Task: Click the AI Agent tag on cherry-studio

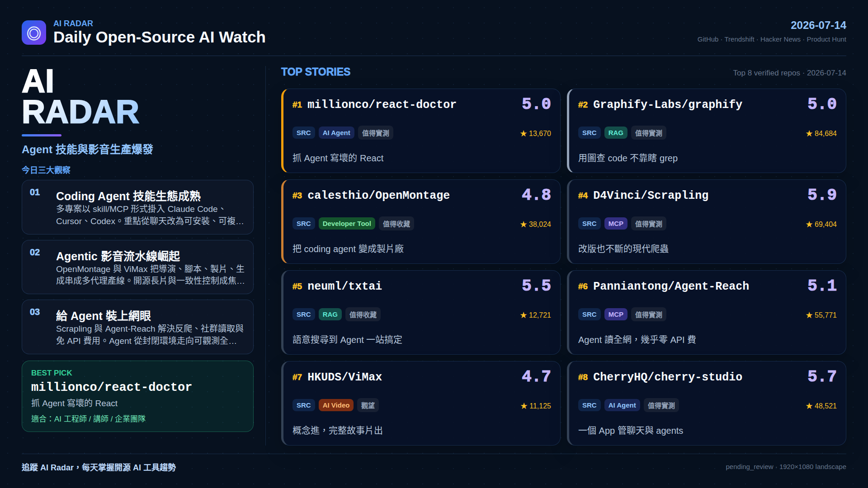Action: pos(622,405)
